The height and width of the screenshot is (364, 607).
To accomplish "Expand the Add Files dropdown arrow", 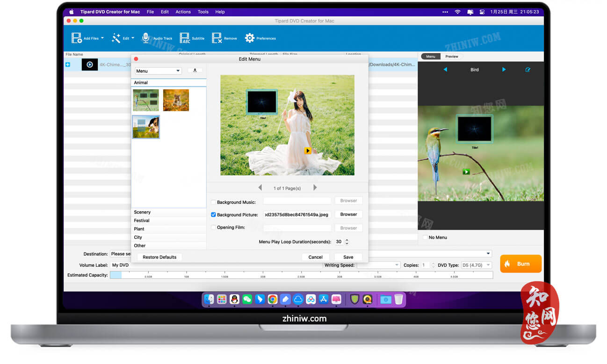I will (102, 38).
